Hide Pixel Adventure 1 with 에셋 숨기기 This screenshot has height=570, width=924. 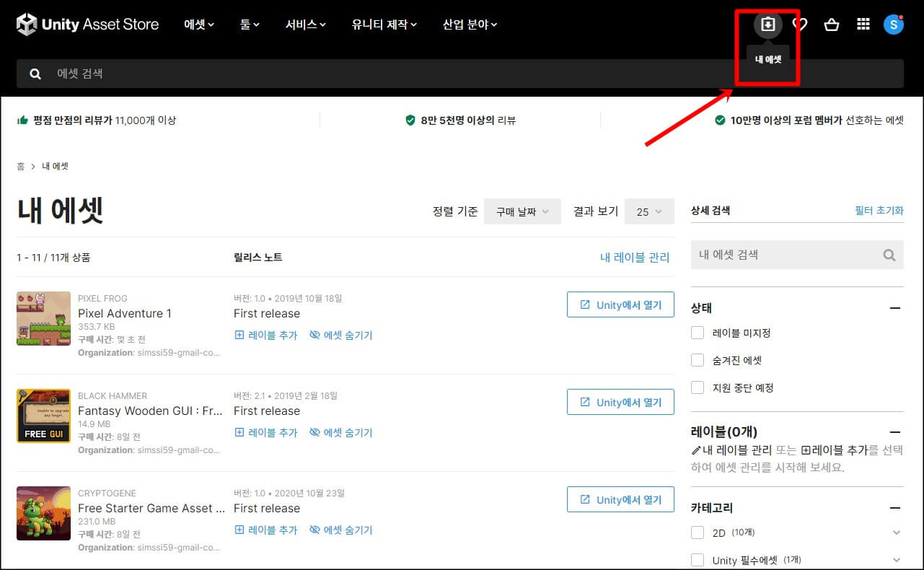(340, 335)
